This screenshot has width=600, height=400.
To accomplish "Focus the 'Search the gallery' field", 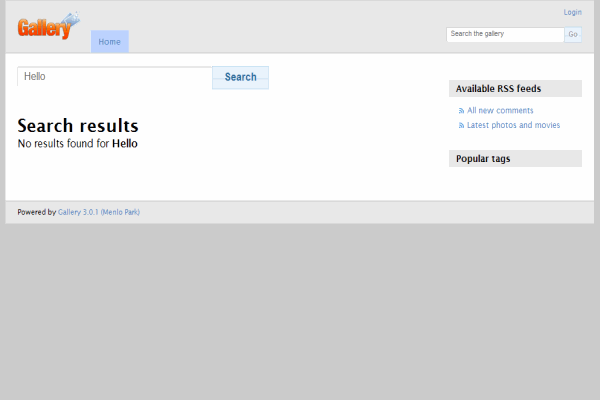I will (505, 34).
